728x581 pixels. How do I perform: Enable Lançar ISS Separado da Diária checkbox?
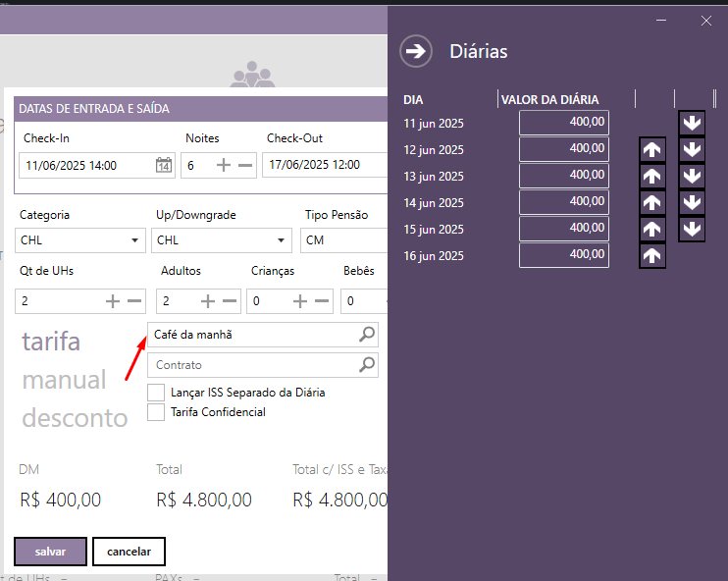click(x=155, y=393)
